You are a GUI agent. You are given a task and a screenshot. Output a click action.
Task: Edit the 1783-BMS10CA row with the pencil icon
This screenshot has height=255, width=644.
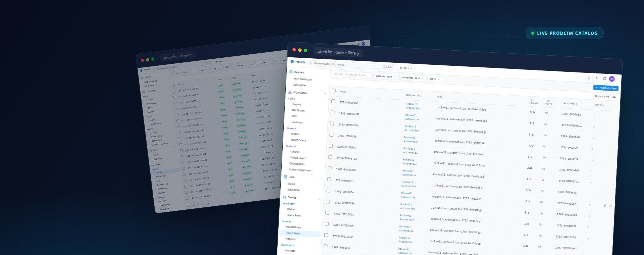point(605,206)
